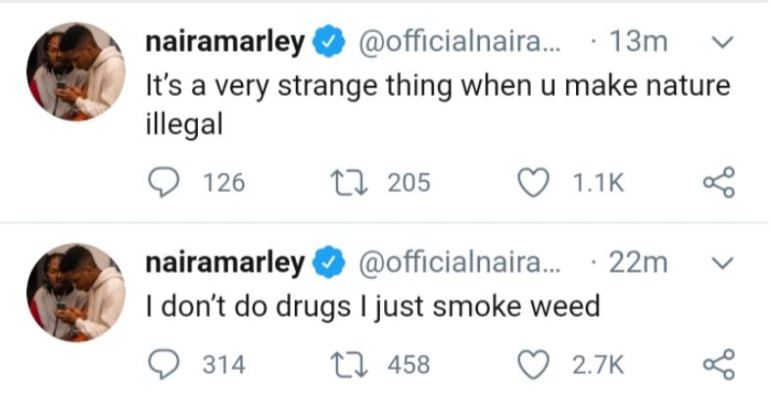Open the 22m timestamp link

pos(638,263)
